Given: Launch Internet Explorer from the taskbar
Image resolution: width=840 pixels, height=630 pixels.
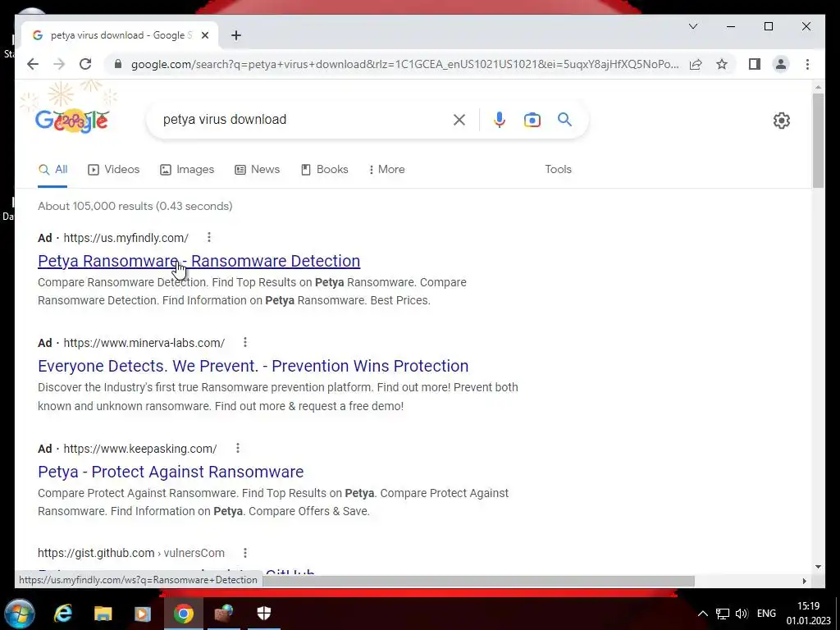Looking at the screenshot, I should (x=63, y=614).
